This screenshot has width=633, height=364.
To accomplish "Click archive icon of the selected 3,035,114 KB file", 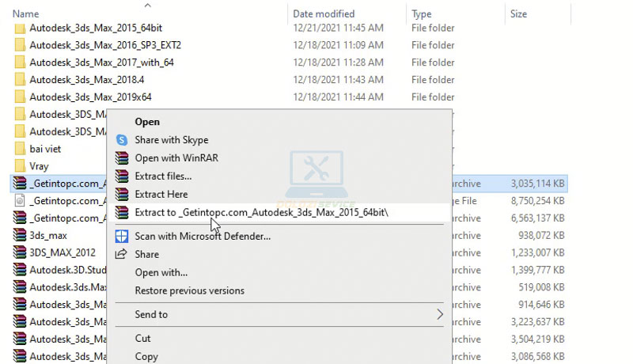I will pos(19,184).
